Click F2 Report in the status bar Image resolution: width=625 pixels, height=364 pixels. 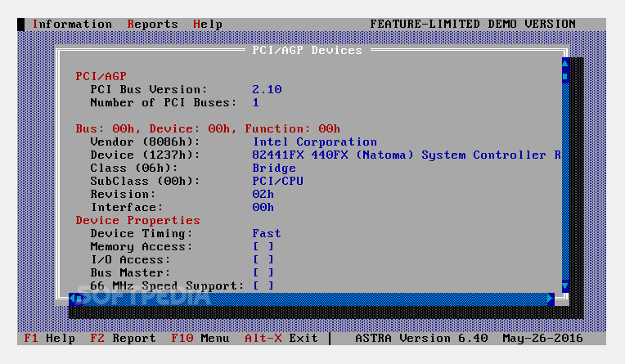123,339
